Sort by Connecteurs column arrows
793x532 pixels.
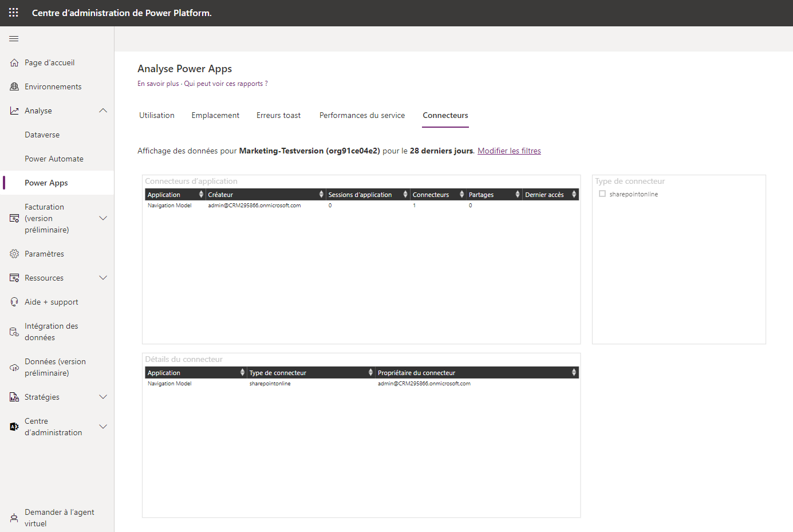click(x=461, y=195)
